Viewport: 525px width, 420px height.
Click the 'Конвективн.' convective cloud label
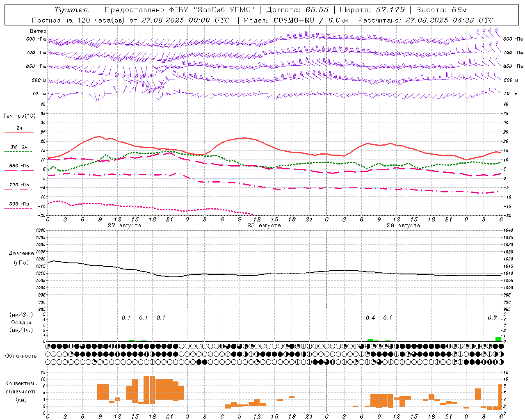point(21,383)
